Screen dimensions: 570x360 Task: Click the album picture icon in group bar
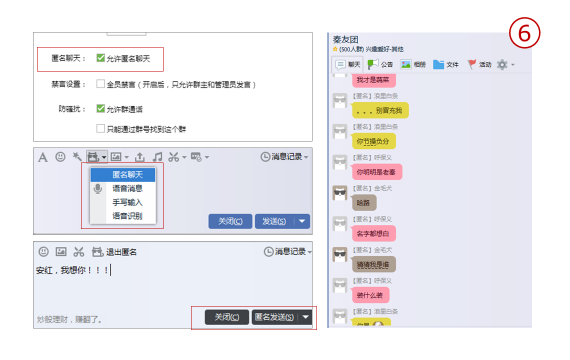406,64
